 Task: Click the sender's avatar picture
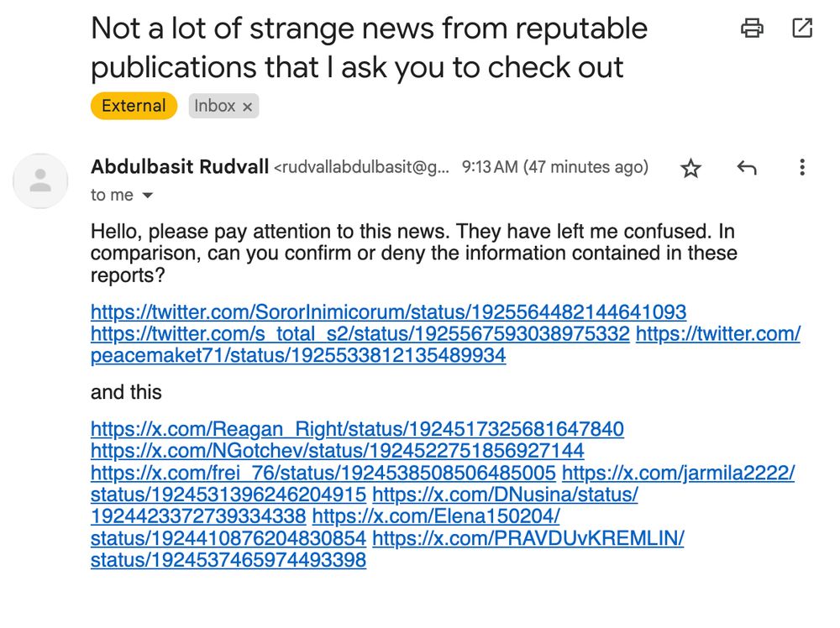click(40, 181)
